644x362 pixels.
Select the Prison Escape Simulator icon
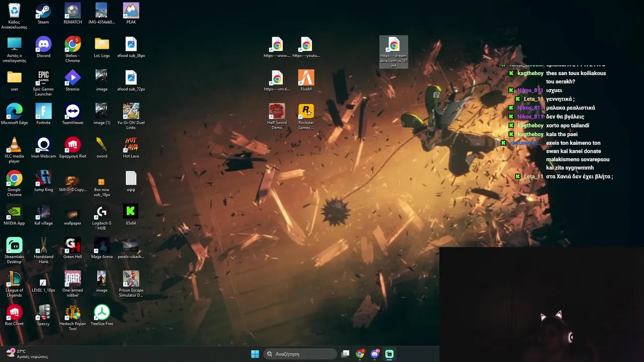tap(131, 285)
